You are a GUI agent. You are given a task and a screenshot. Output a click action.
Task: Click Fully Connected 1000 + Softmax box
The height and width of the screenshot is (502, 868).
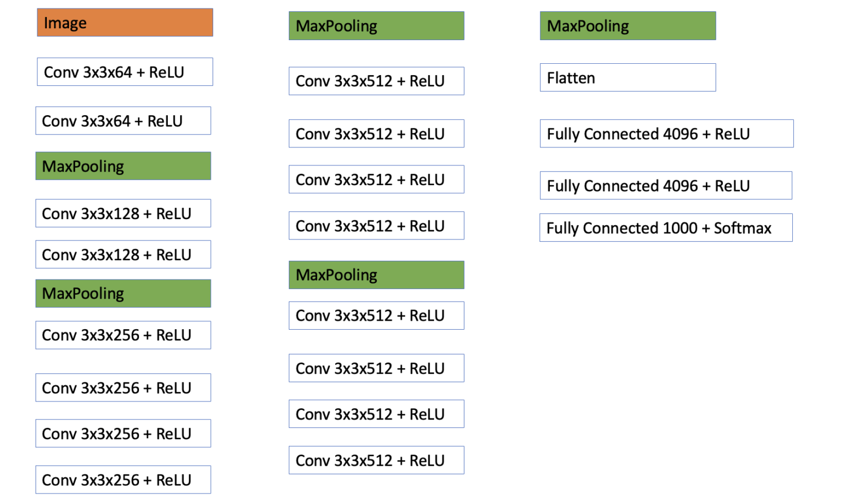click(x=666, y=228)
